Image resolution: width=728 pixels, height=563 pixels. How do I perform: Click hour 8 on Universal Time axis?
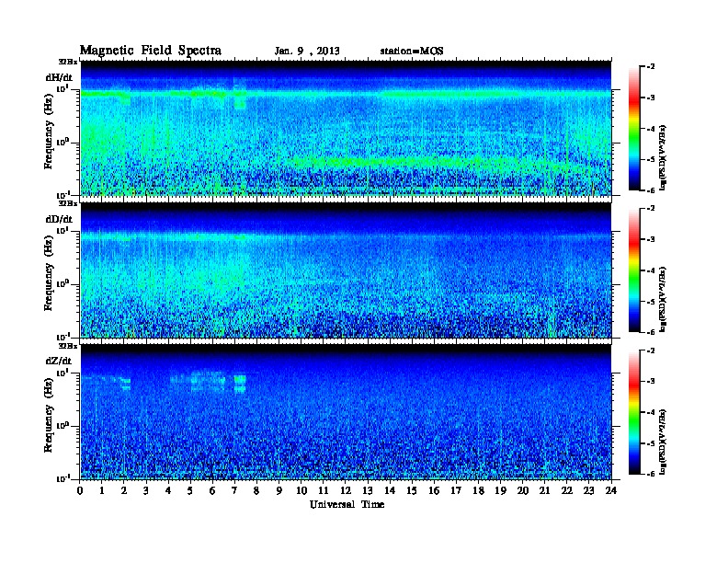256,491
